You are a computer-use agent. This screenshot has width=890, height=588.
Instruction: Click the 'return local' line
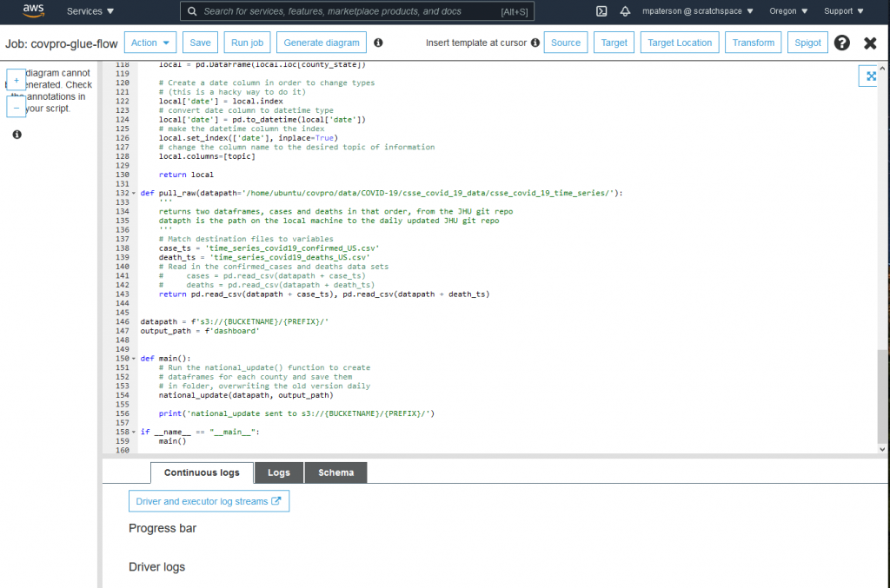point(186,175)
